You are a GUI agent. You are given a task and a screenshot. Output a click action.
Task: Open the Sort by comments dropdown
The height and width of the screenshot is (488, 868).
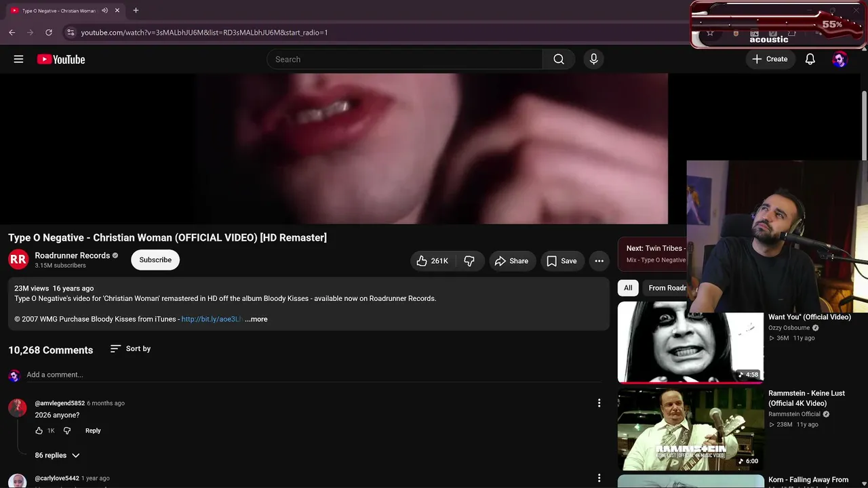(x=130, y=348)
